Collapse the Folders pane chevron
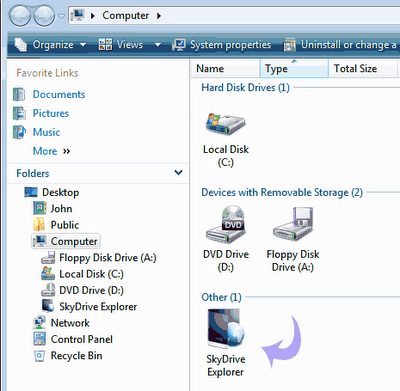 (178, 173)
